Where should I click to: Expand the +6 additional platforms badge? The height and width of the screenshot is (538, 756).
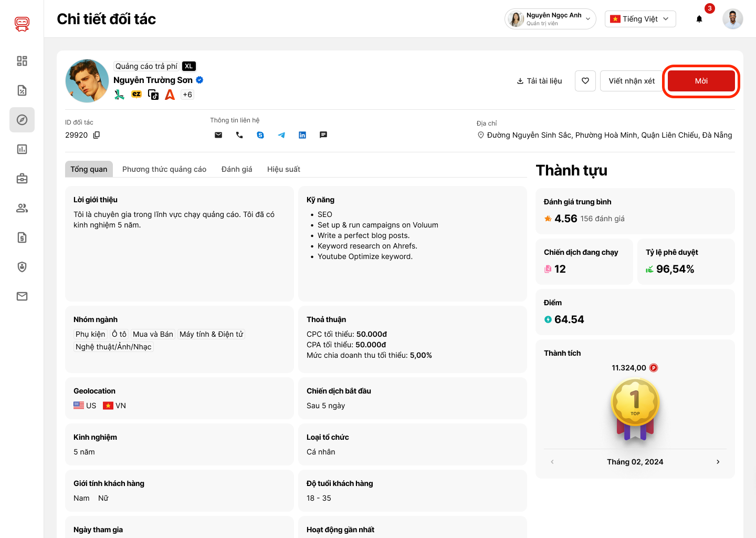pyautogui.click(x=187, y=95)
